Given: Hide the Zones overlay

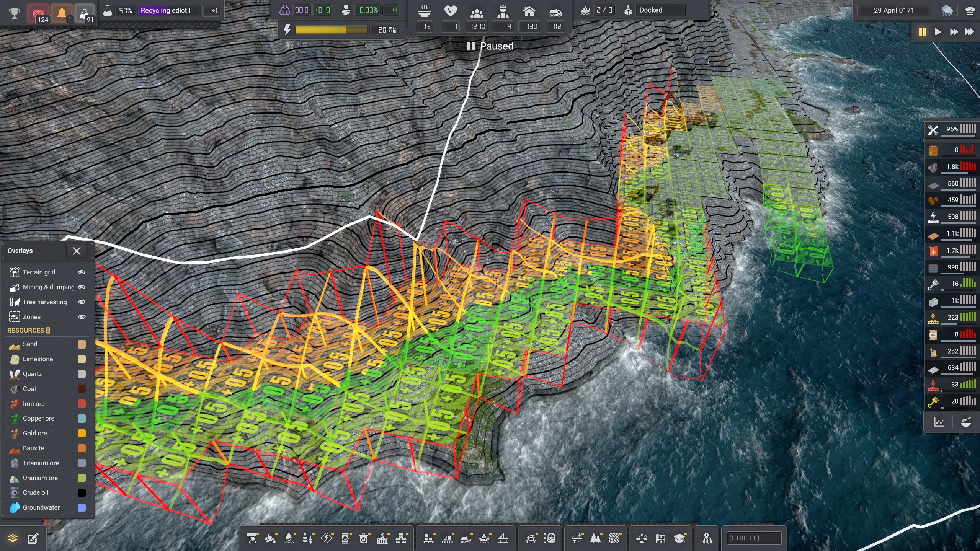Looking at the screenshot, I should pyautogui.click(x=82, y=317).
